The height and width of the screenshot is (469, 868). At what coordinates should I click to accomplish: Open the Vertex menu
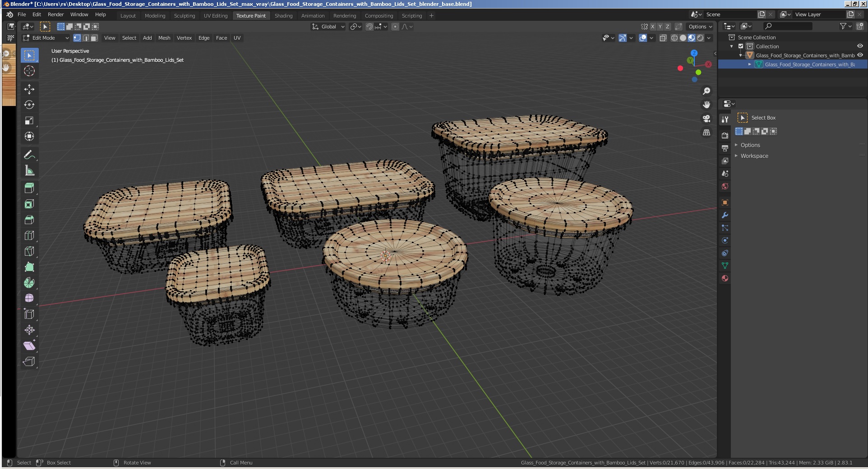point(184,38)
